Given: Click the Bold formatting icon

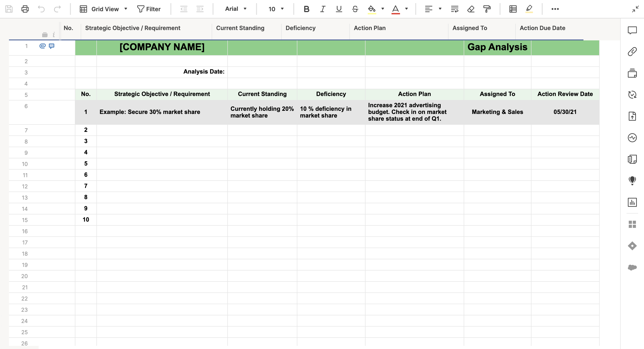Looking at the screenshot, I should coord(307,8).
